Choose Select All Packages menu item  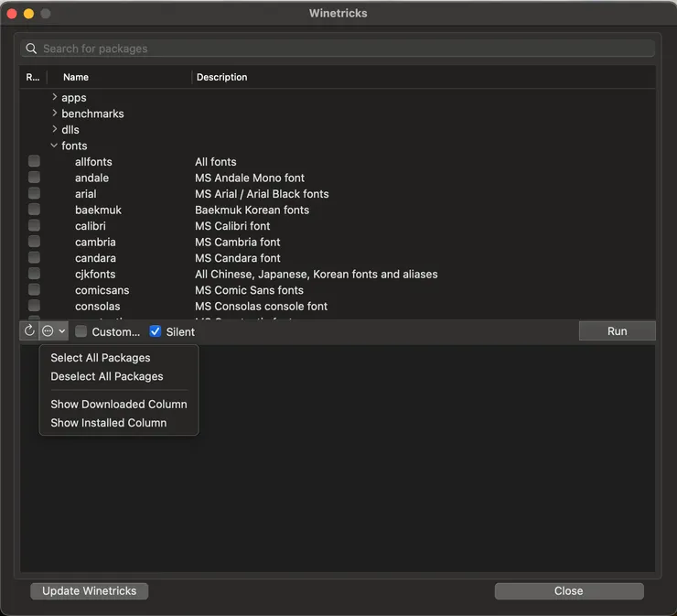[x=101, y=358]
